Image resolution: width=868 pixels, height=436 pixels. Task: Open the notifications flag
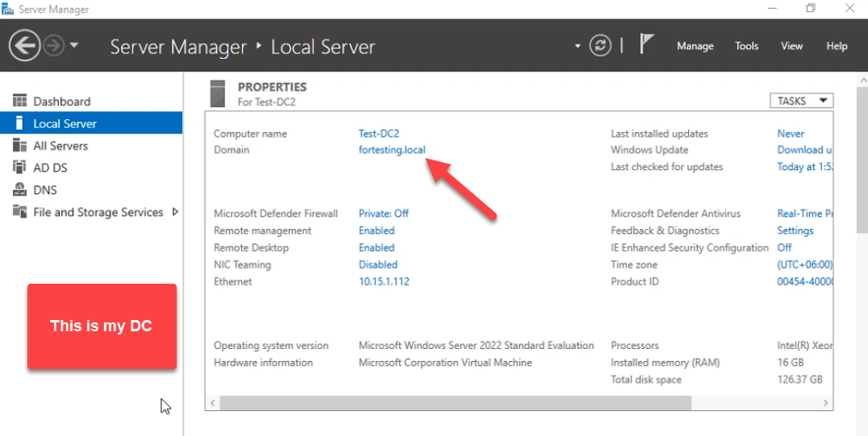click(x=647, y=44)
